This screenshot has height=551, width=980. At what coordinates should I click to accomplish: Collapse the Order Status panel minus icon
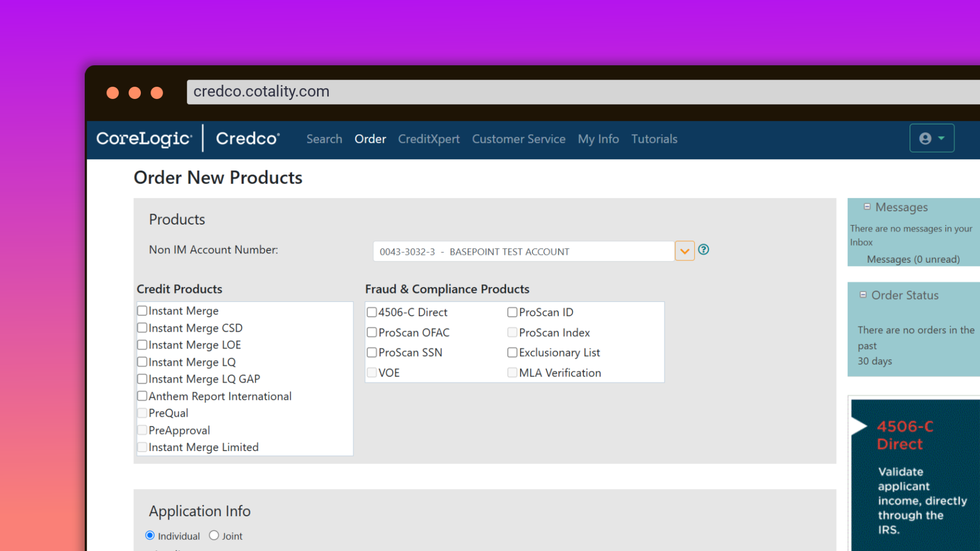coord(863,295)
